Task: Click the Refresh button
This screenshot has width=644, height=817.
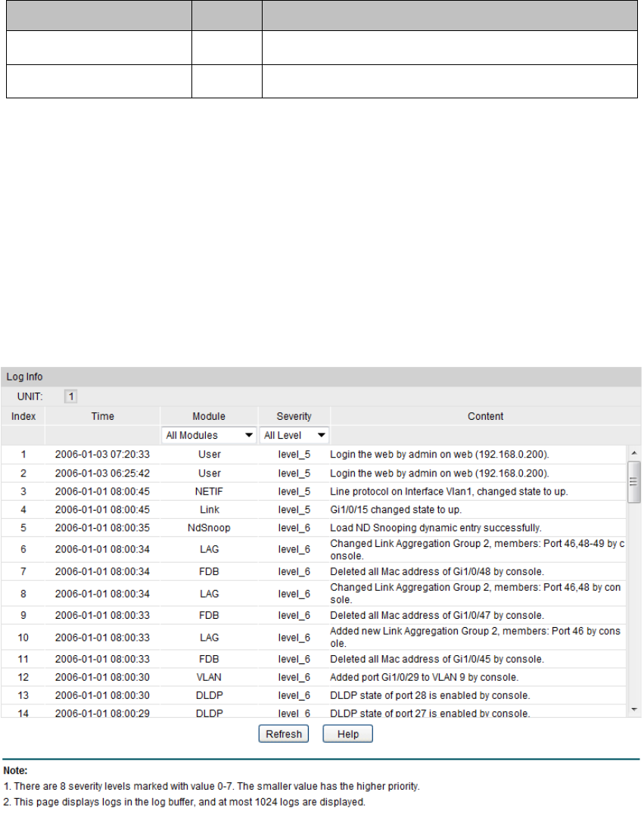Action: (284, 734)
